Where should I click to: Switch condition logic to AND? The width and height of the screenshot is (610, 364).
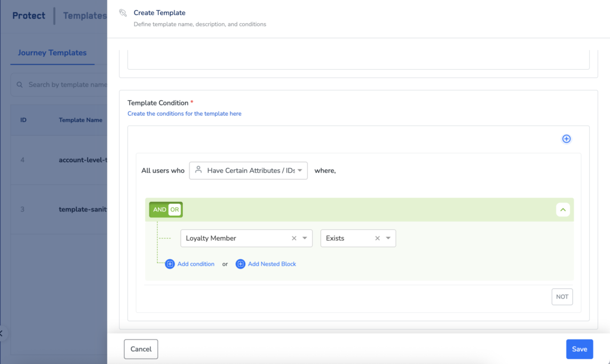click(x=159, y=210)
